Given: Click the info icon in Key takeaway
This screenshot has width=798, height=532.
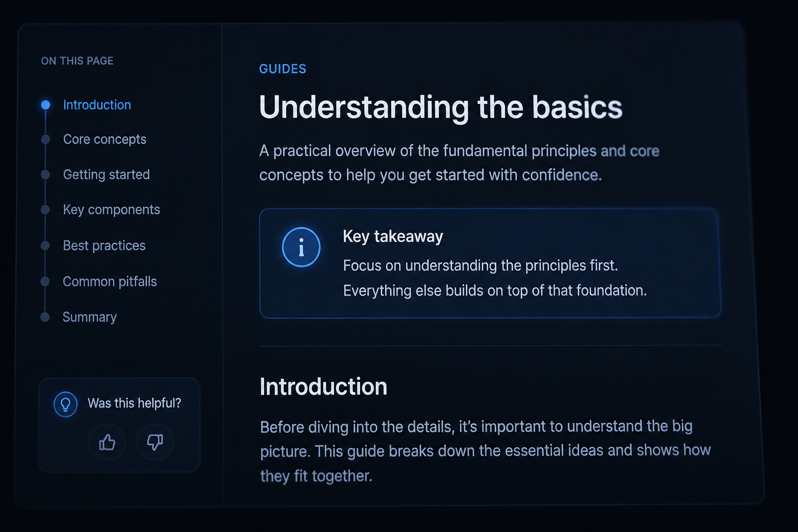Looking at the screenshot, I should point(301,247).
